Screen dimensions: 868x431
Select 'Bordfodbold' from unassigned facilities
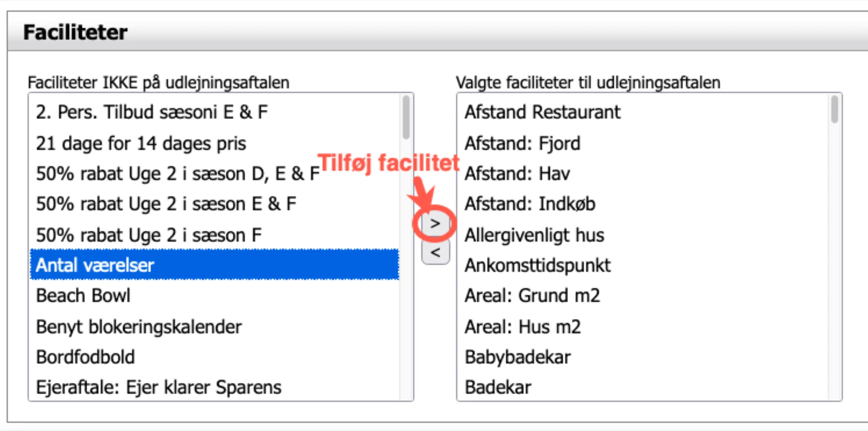(x=137, y=357)
